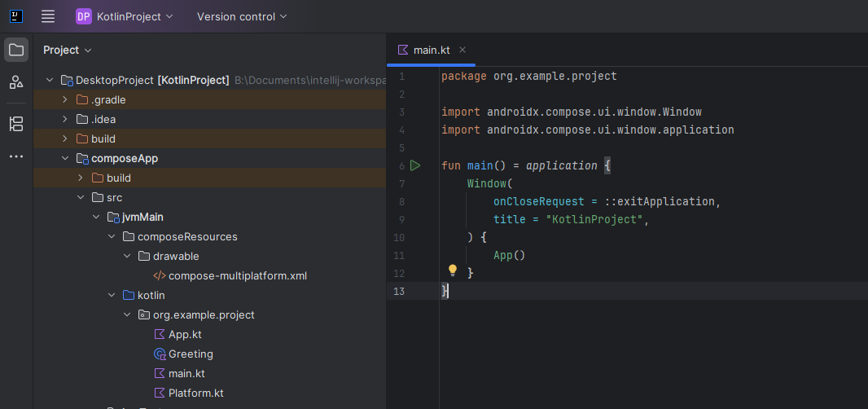Click the application import statement line
This screenshot has width=868, height=409.
pyautogui.click(x=587, y=130)
